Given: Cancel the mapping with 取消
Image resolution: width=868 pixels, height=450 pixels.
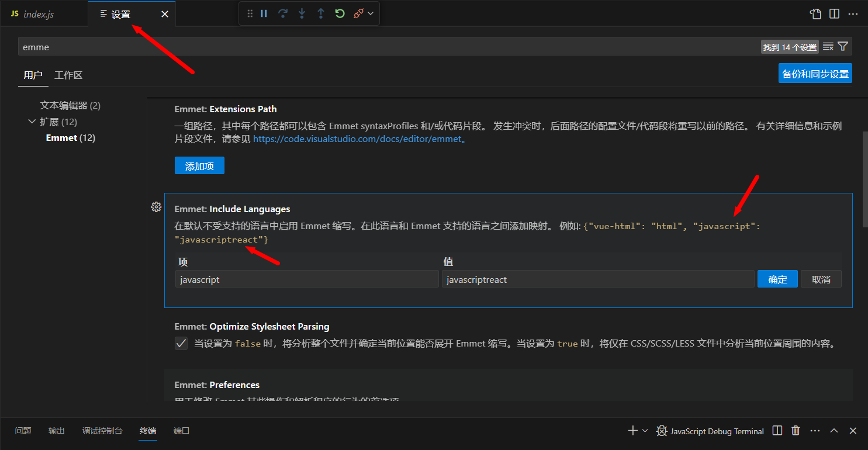Looking at the screenshot, I should [x=821, y=279].
